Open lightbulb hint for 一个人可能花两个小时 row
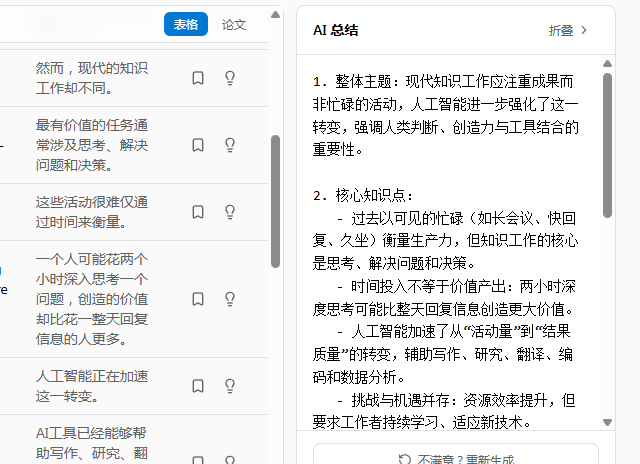This screenshot has height=464, width=640. point(230,299)
